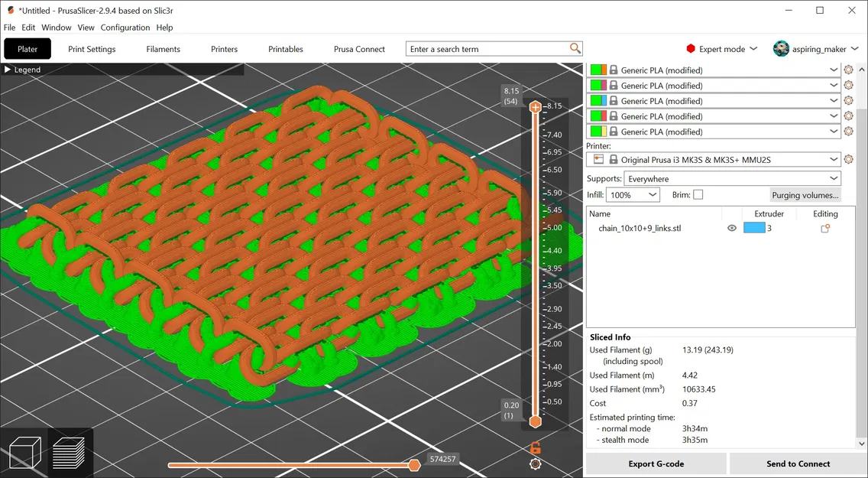The height and width of the screenshot is (478, 868).
Task: Open dropdown arrow of orange Generic PLA preset
Action: (x=834, y=70)
